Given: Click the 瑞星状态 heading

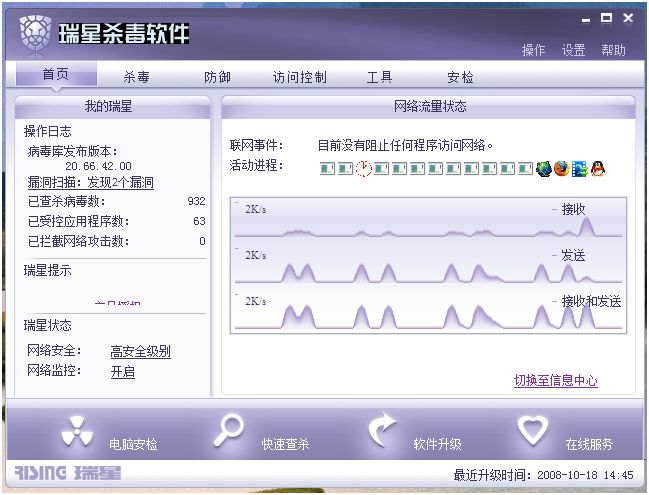Looking at the screenshot, I should click(x=48, y=325).
